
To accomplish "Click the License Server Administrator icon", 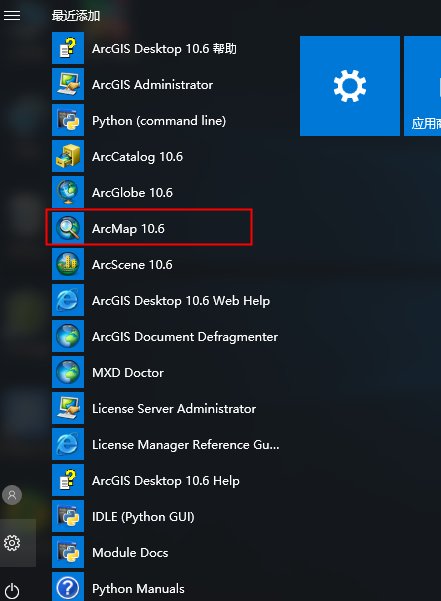I will [68, 408].
